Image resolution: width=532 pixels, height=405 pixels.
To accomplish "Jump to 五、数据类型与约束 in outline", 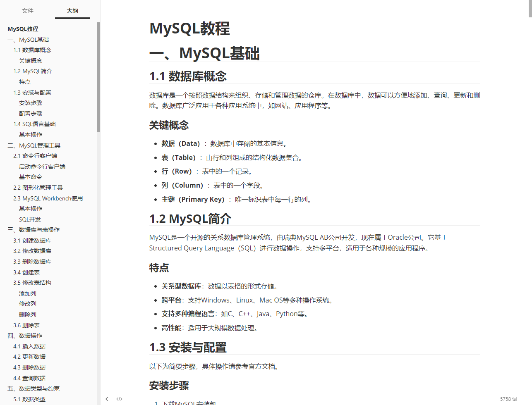I will [34, 388].
